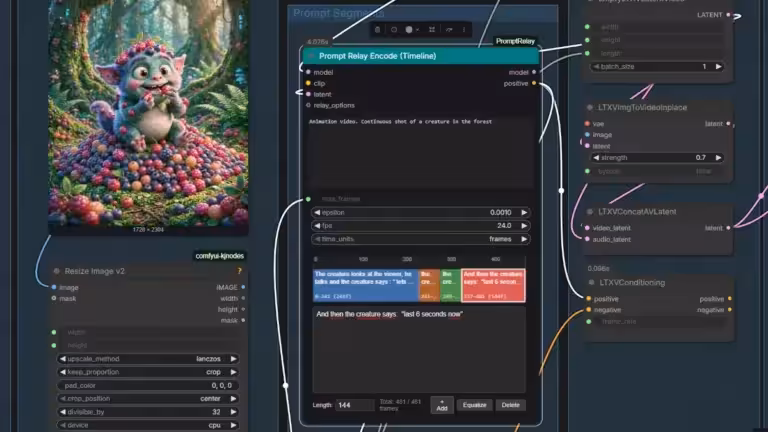The image size is (768, 432).
Task: Click the Equalize button
Action: [475, 405]
